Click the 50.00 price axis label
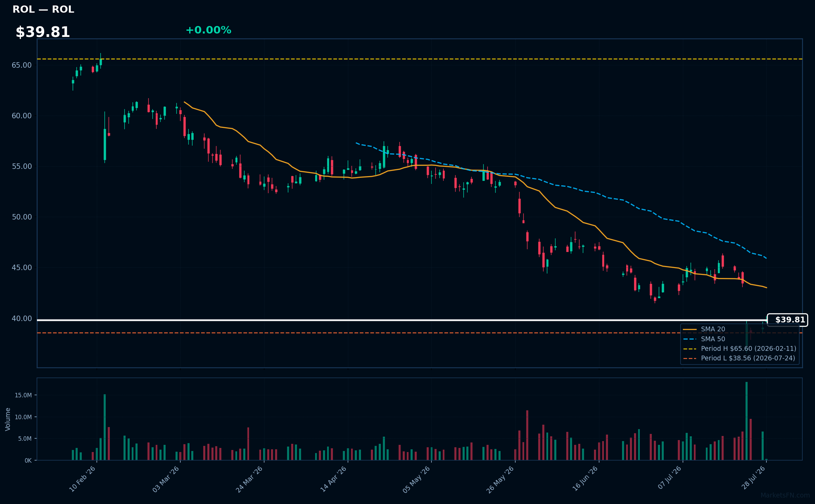This screenshot has height=504, width=815. click(x=22, y=217)
